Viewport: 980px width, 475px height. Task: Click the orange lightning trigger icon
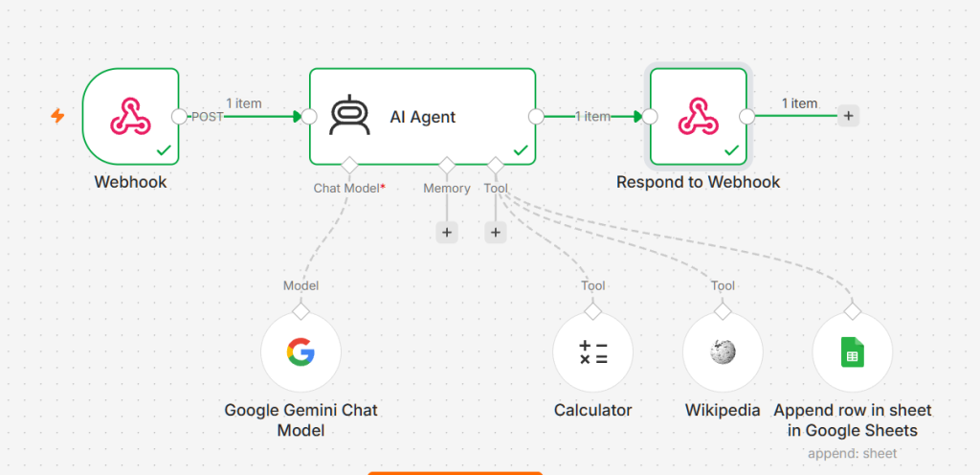click(x=57, y=116)
